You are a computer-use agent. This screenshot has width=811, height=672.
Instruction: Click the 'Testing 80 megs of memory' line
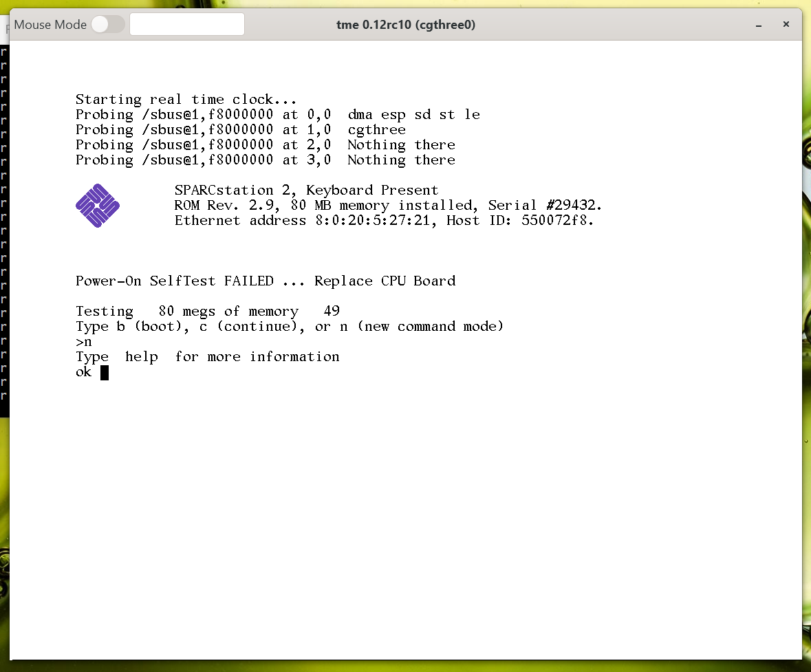click(208, 312)
